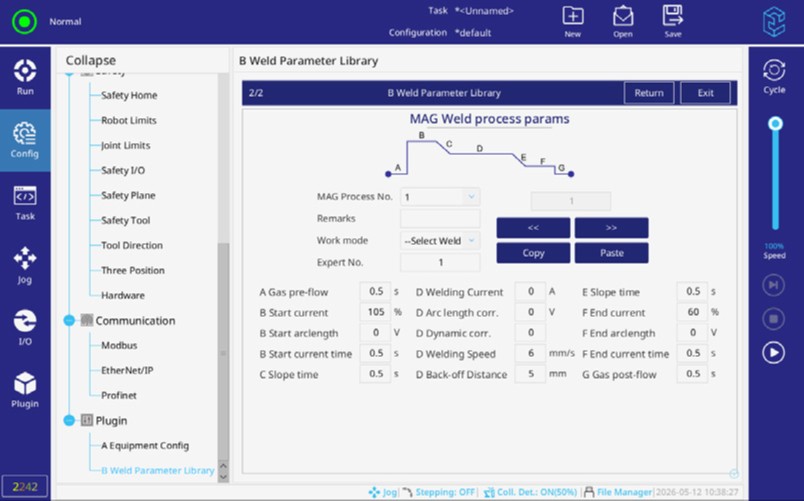This screenshot has height=501, width=804.
Task: Click the play button on right sidebar
Action: coord(773,353)
